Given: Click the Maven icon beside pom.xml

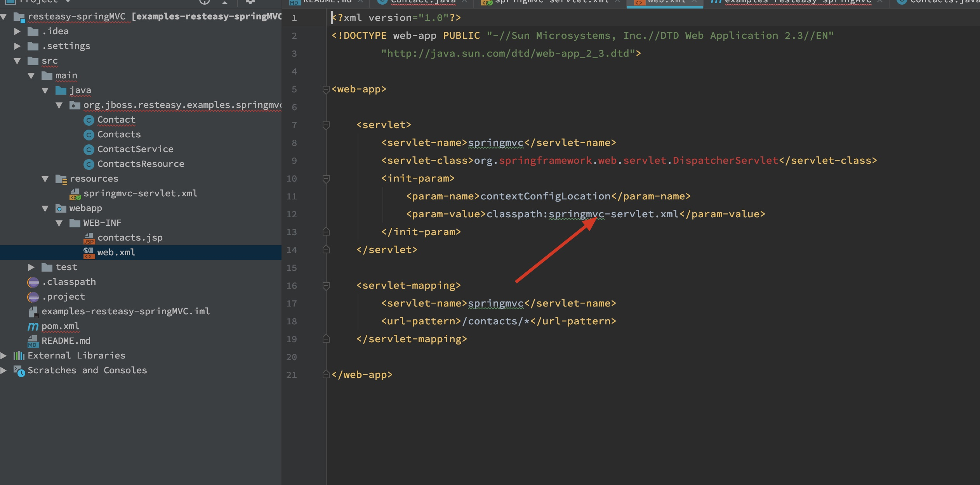Looking at the screenshot, I should point(33,327).
